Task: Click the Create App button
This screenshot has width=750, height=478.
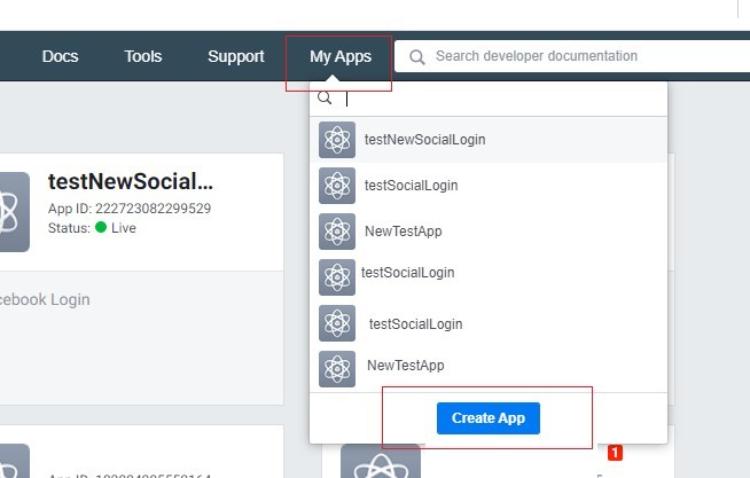Action: tap(488, 418)
